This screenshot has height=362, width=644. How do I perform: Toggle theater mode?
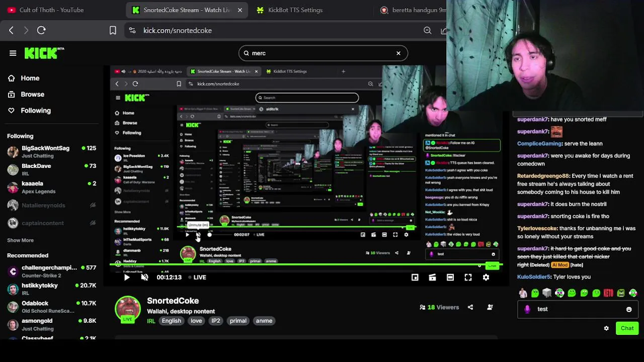(x=450, y=277)
